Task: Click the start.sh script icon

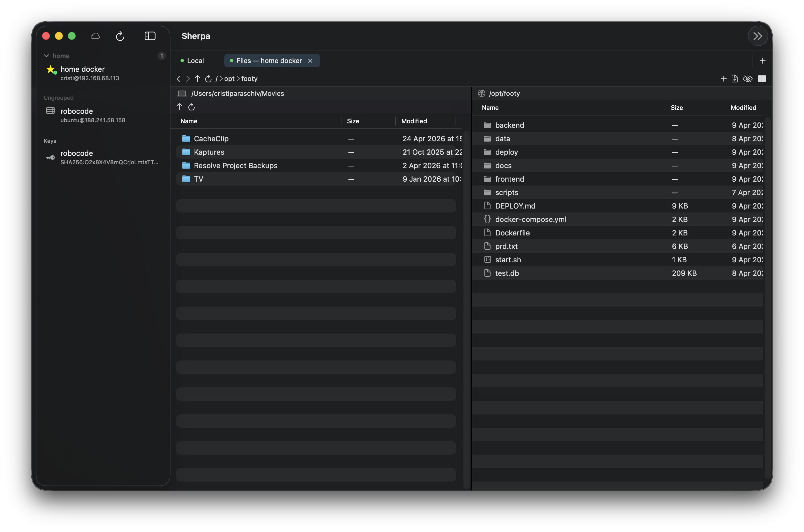Action: click(487, 260)
